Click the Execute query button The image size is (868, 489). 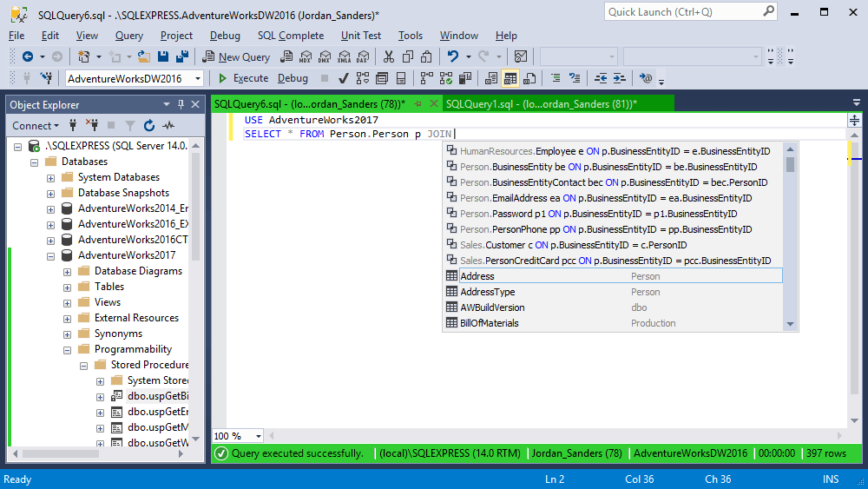point(243,78)
